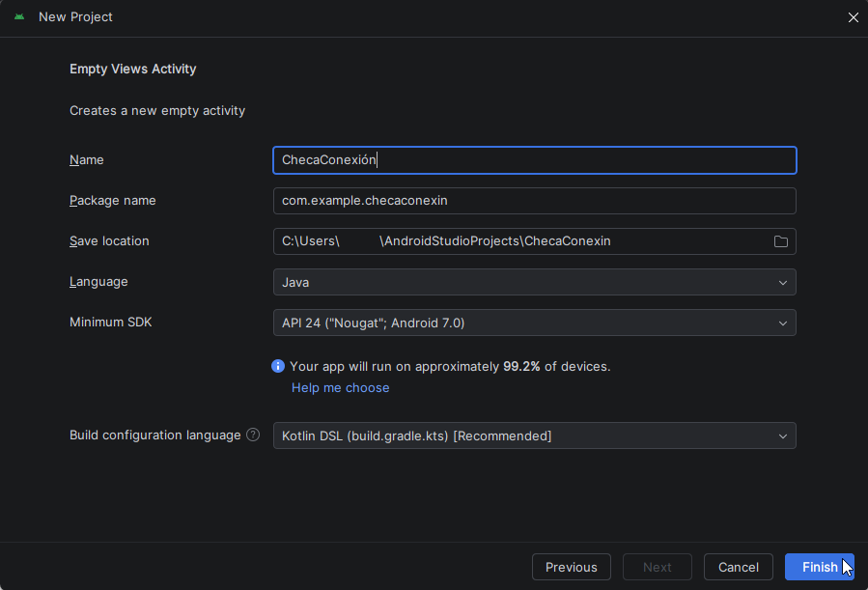Open the Build configuration language dropdown
The image size is (868, 590).
point(534,435)
